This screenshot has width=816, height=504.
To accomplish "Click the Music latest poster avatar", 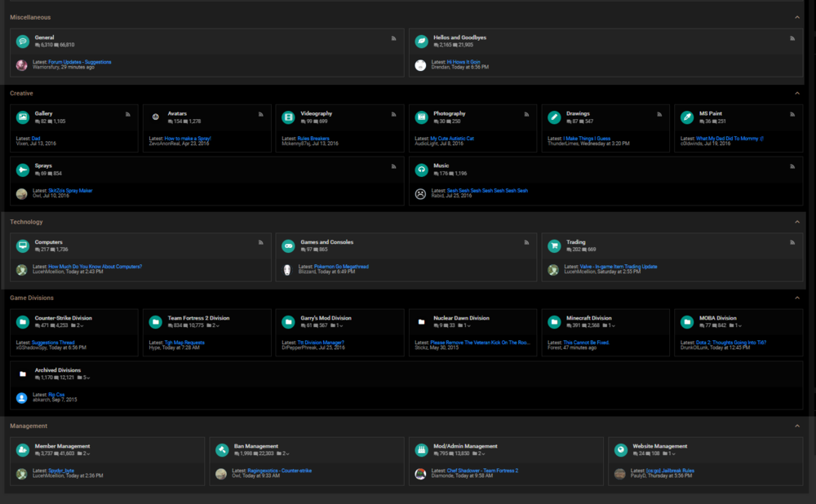I will tap(420, 193).
